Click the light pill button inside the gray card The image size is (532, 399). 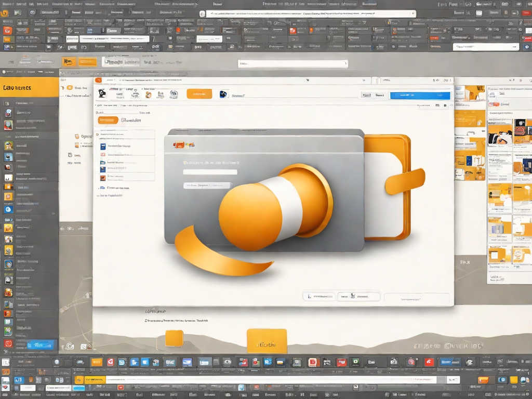click(208, 185)
